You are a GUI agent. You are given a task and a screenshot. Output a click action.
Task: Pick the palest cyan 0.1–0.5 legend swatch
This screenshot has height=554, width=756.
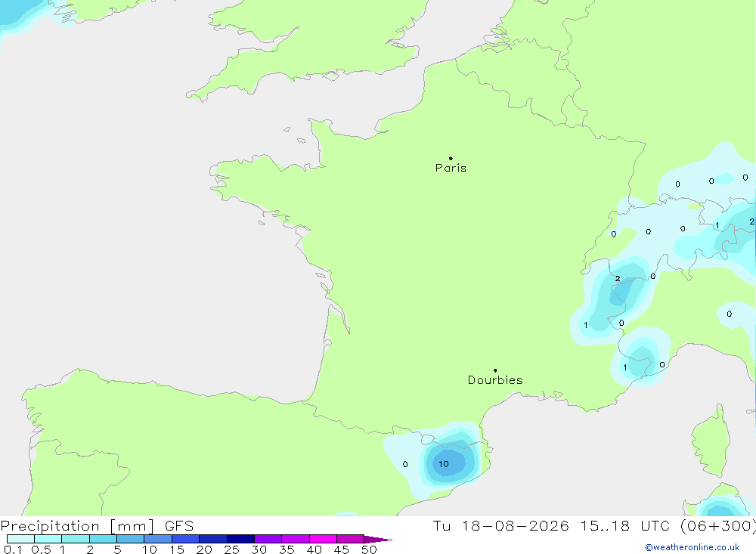pos(20,539)
